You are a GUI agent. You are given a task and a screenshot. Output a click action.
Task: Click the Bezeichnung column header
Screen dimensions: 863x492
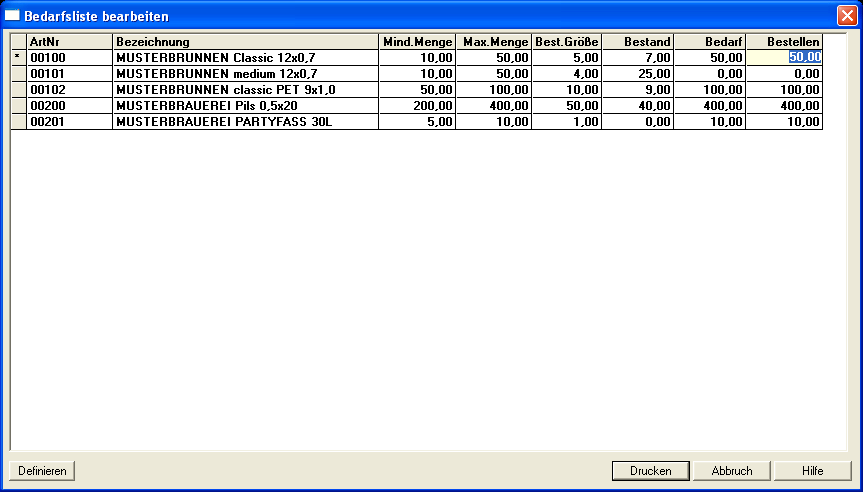pyautogui.click(x=245, y=41)
